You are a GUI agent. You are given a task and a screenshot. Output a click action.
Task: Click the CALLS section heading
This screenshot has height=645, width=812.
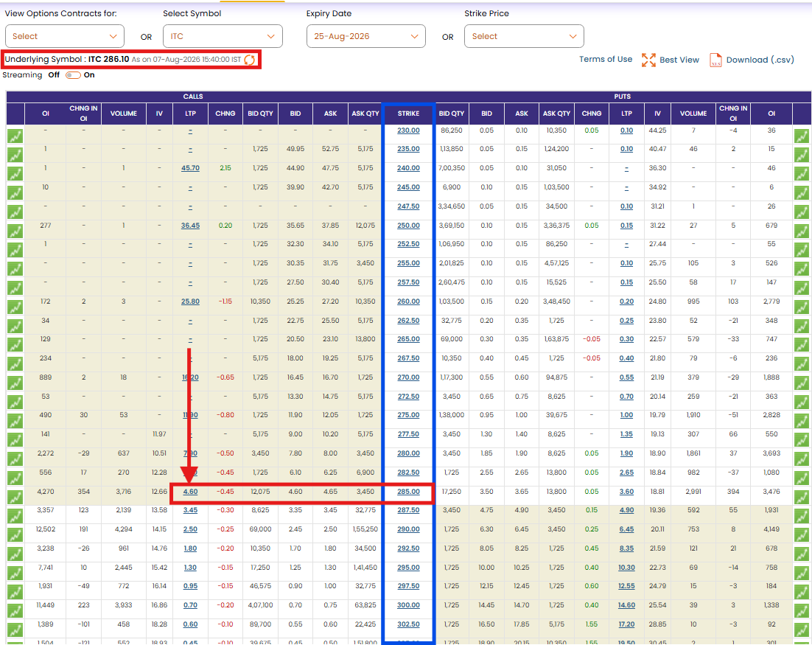[193, 97]
